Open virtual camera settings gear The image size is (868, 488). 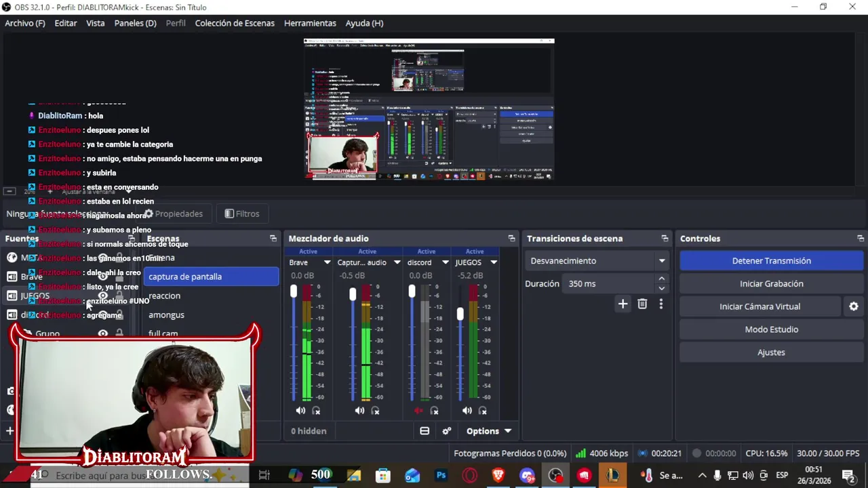click(854, 306)
